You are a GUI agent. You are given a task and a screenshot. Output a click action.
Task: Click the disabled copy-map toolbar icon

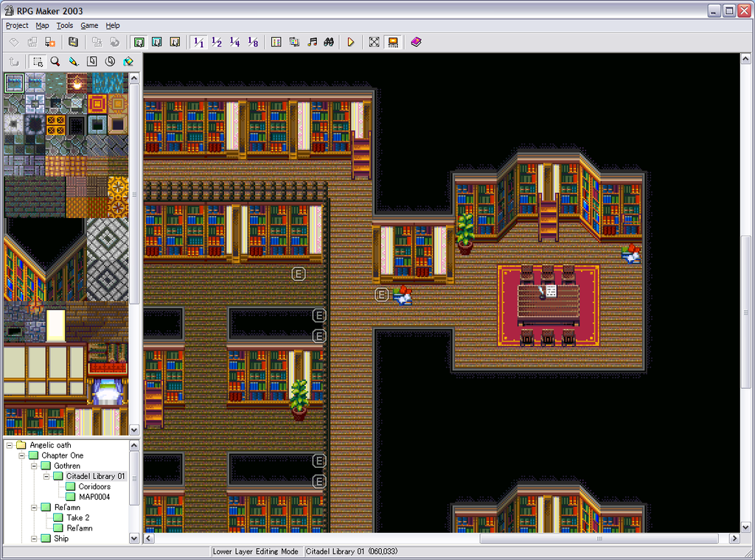(97, 42)
